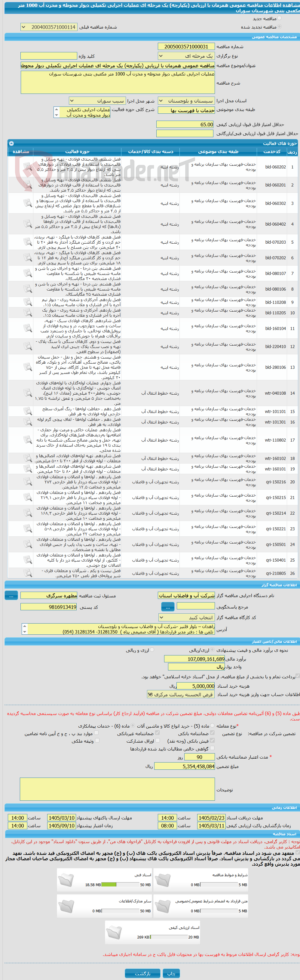Click the view icon for row 1 bld-060202

[x=27, y=167]
